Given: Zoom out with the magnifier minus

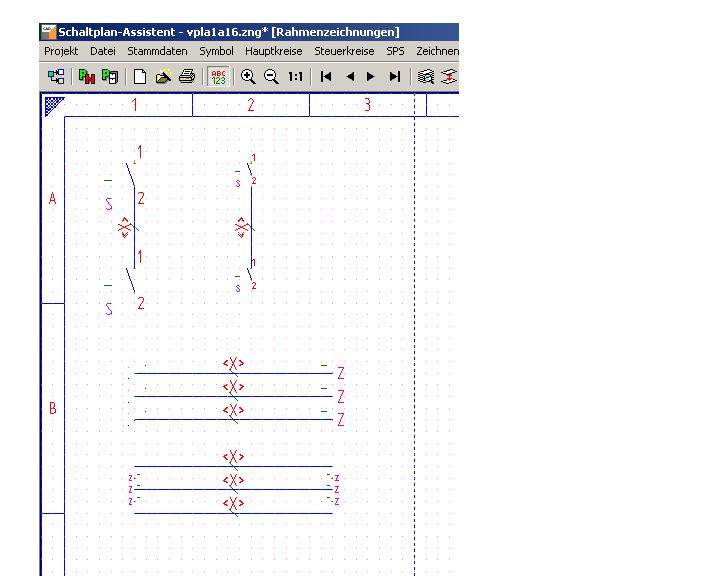Looking at the screenshot, I should pyautogui.click(x=271, y=76).
